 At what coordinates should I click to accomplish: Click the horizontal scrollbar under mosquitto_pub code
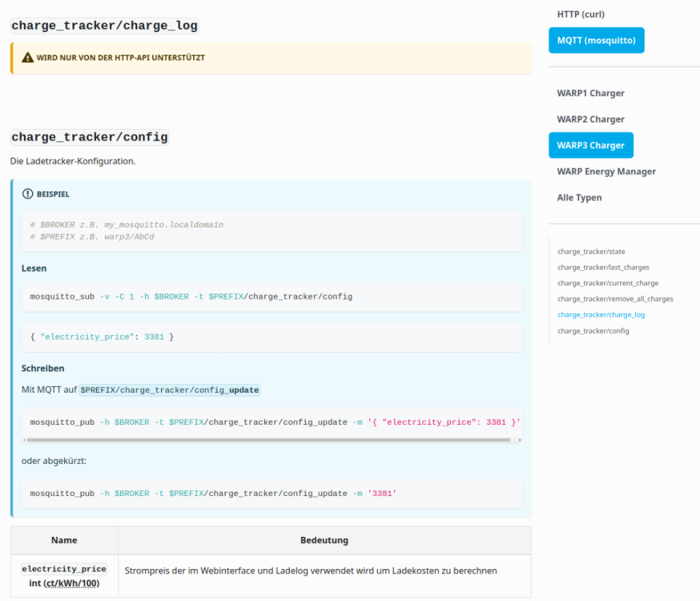(x=267, y=440)
